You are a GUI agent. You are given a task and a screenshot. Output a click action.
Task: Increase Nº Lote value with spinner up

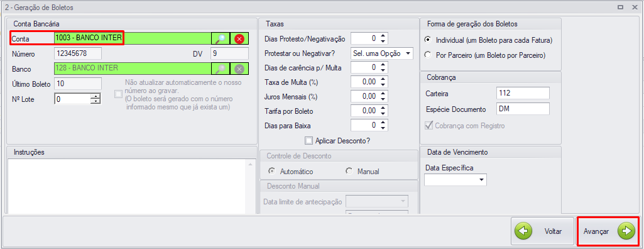pyautogui.click(x=96, y=97)
